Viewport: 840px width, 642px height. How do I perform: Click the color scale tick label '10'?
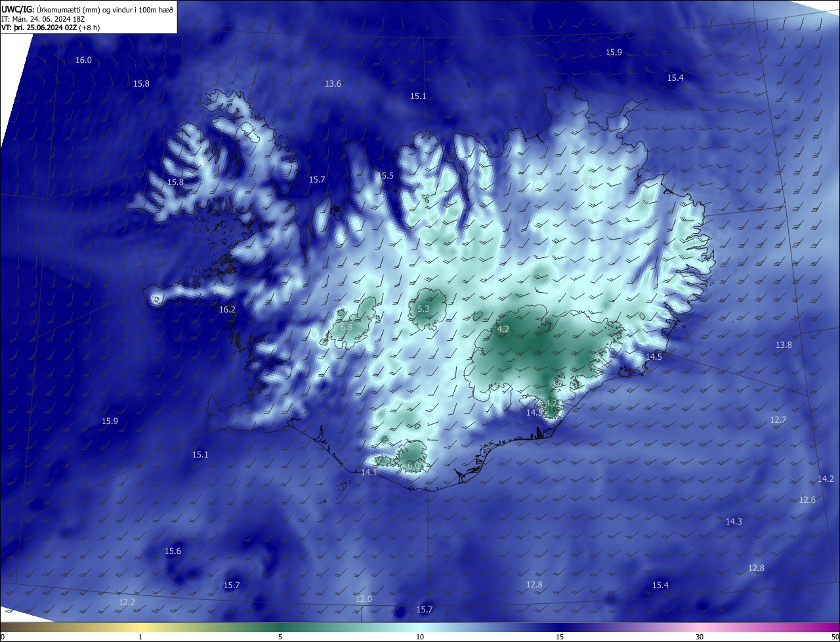coord(420,637)
